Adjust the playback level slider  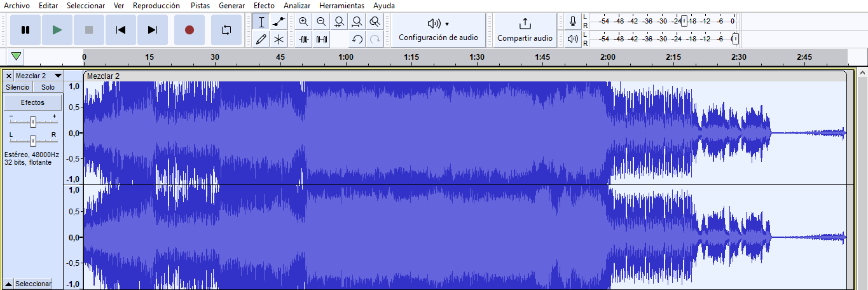pos(735,39)
